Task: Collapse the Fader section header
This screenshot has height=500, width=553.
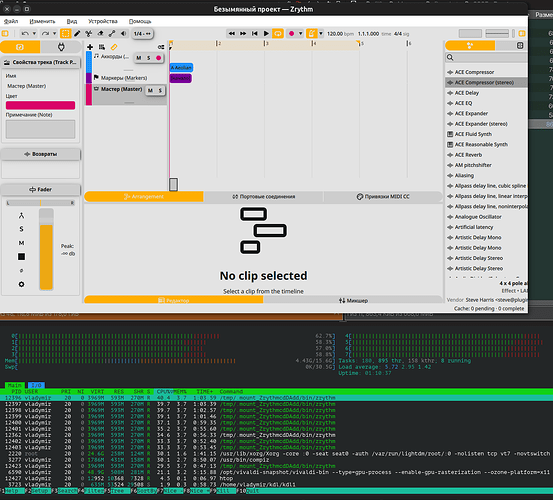Action: click(40, 189)
